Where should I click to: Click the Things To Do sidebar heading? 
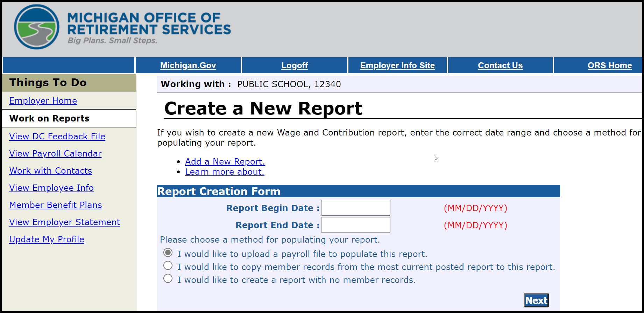point(48,83)
